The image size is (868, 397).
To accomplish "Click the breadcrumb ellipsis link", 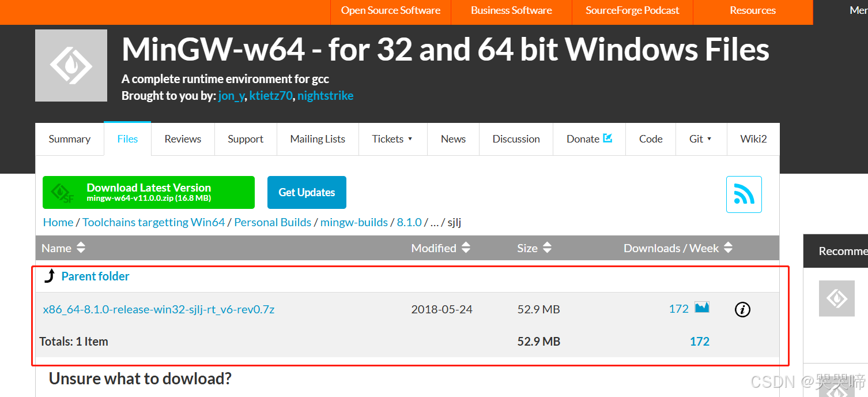I will click(435, 223).
